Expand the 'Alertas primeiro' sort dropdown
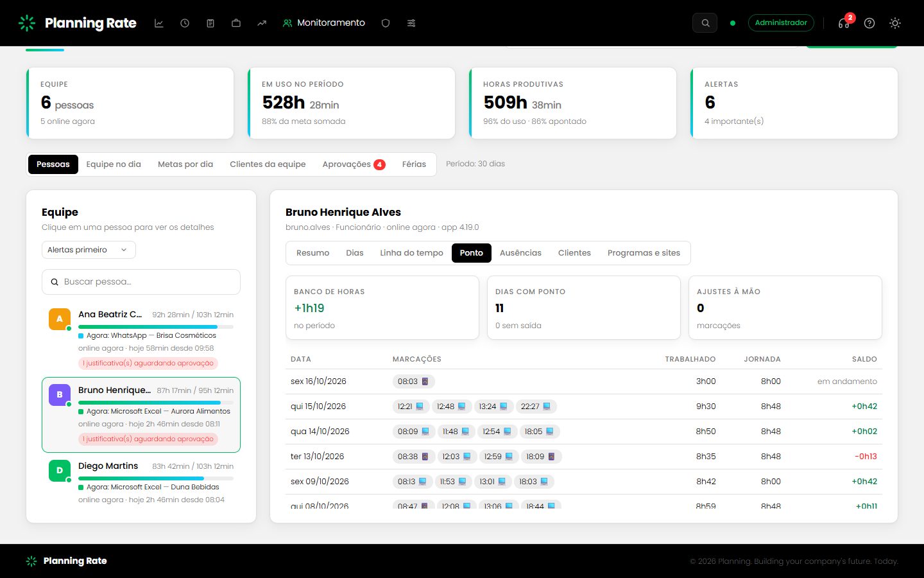Viewport: 924px width, 578px height. pos(89,250)
